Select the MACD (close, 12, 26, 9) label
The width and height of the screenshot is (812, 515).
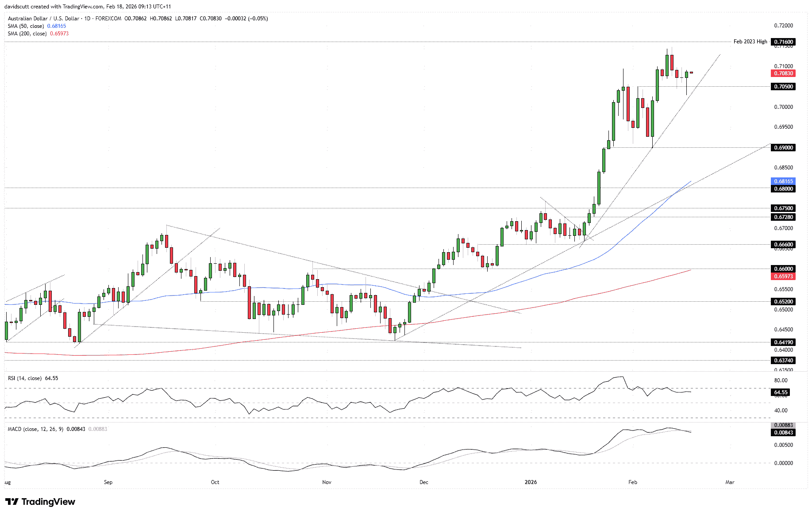pyautogui.click(x=36, y=429)
